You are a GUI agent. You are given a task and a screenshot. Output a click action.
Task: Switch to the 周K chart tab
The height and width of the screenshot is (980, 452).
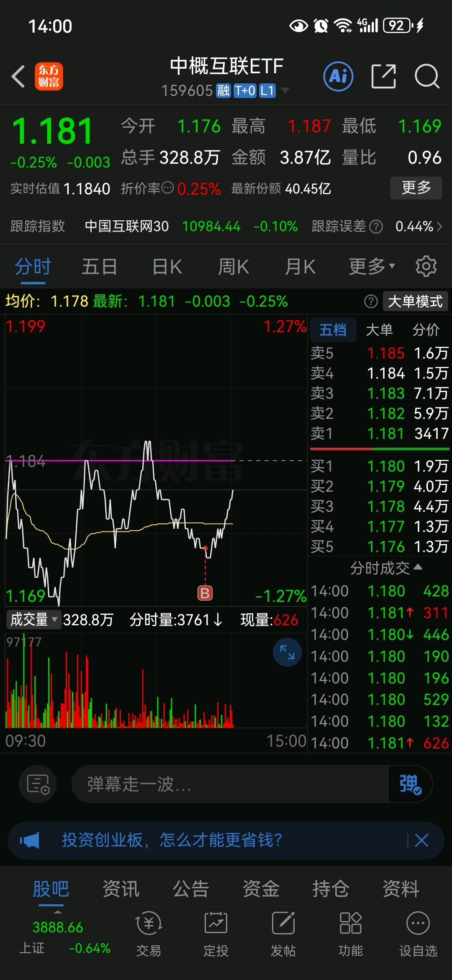[x=233, y=267]
